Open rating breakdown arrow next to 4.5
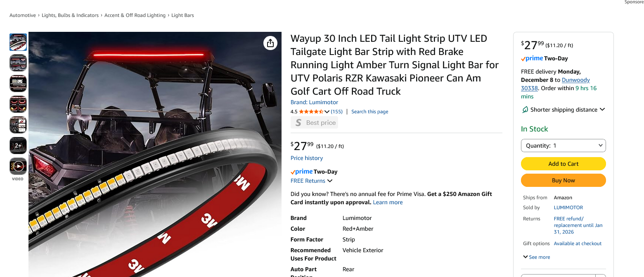 (327, 112)
